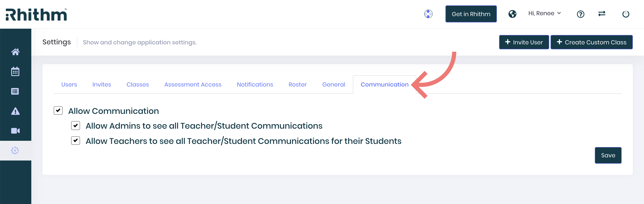Open the video camera sidebar icon

[15, 131]
